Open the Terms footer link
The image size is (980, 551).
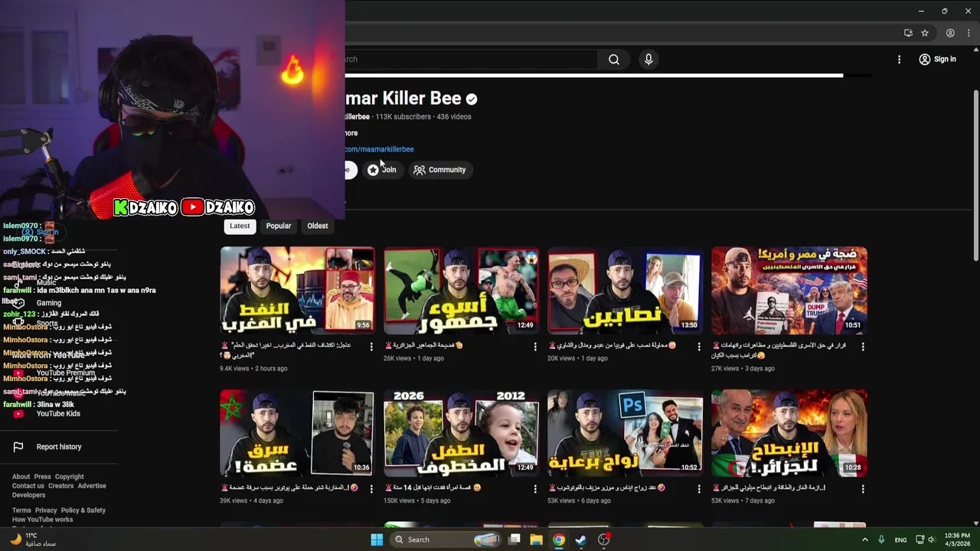[x=21, y=510]
